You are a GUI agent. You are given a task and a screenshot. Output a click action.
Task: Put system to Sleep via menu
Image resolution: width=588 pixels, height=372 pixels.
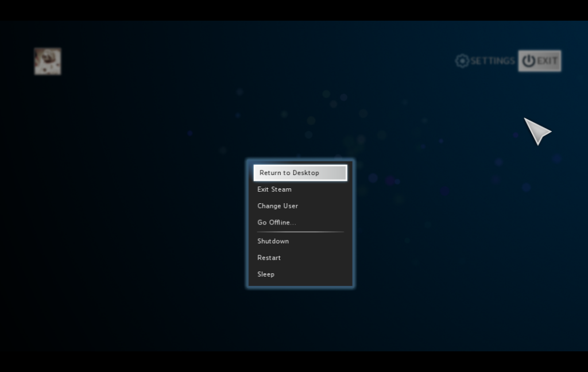point(300,274)
